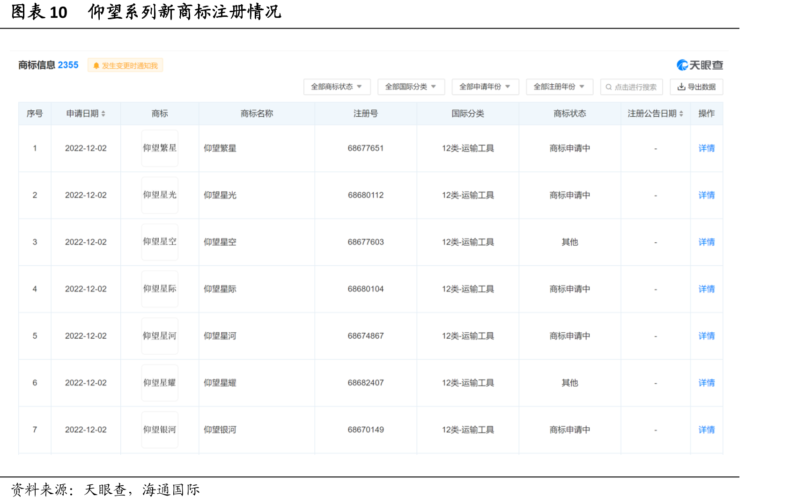Click the 仰望星际 trademark image
This screenshot has height=504, width=812.
(160, 289)
